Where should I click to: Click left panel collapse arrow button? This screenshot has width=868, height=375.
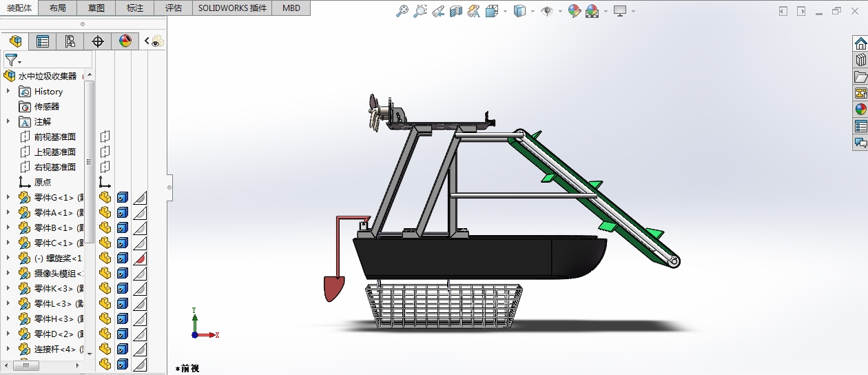pos(783,11)
